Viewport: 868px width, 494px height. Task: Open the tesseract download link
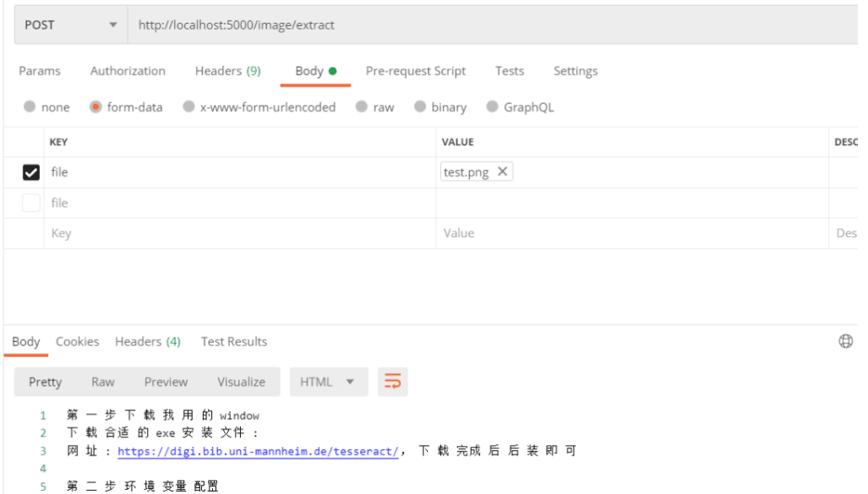[x=258, y=452]
